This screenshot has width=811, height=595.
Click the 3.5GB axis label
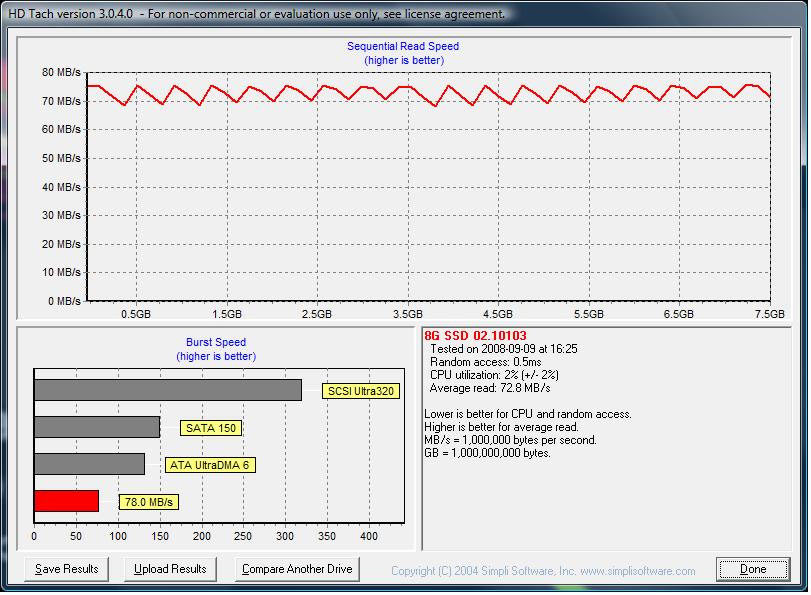coord(408,314)
